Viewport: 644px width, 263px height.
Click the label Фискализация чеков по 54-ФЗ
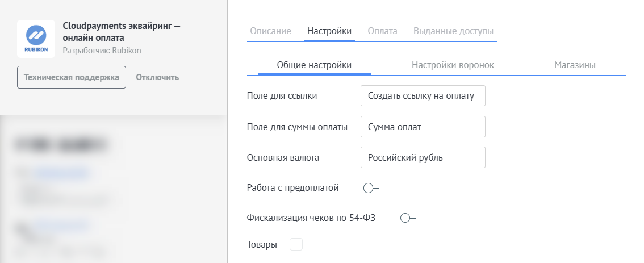pos(311,218)
